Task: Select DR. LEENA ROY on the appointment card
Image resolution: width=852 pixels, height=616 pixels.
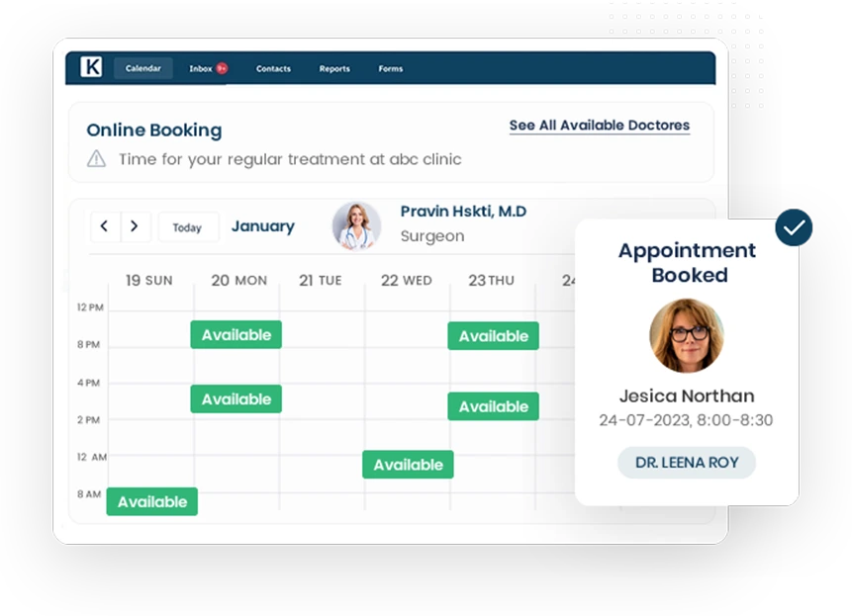Action: [686, 462]
